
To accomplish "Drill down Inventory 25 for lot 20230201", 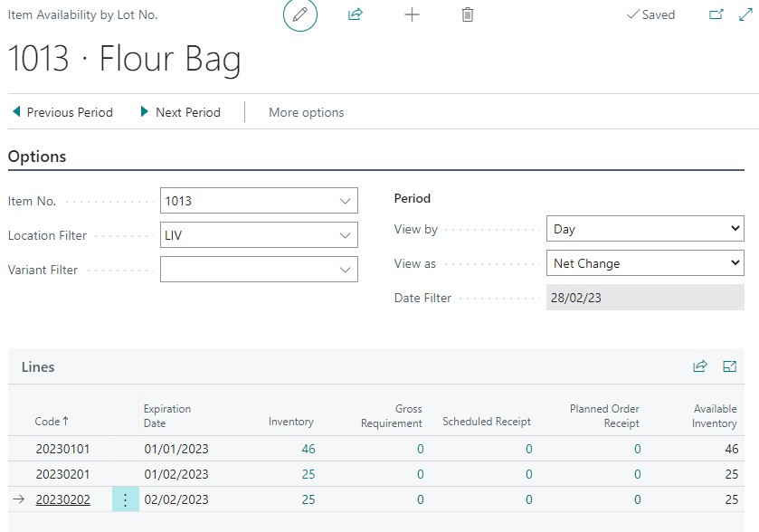I will 308,474.
